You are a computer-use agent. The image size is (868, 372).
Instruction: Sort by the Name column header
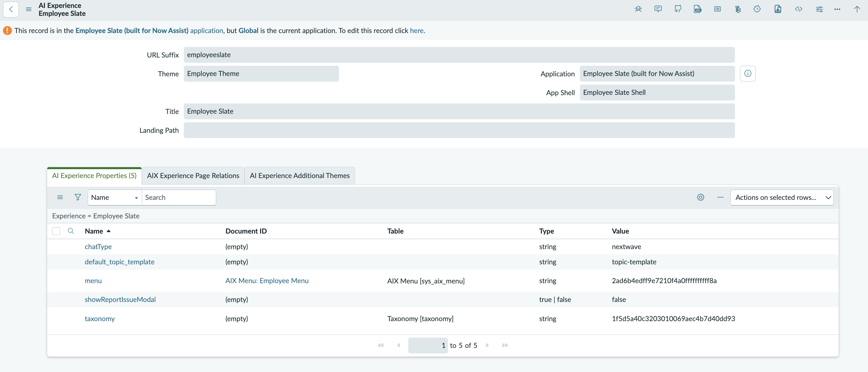pyautogui.click(x=94, y=231)
